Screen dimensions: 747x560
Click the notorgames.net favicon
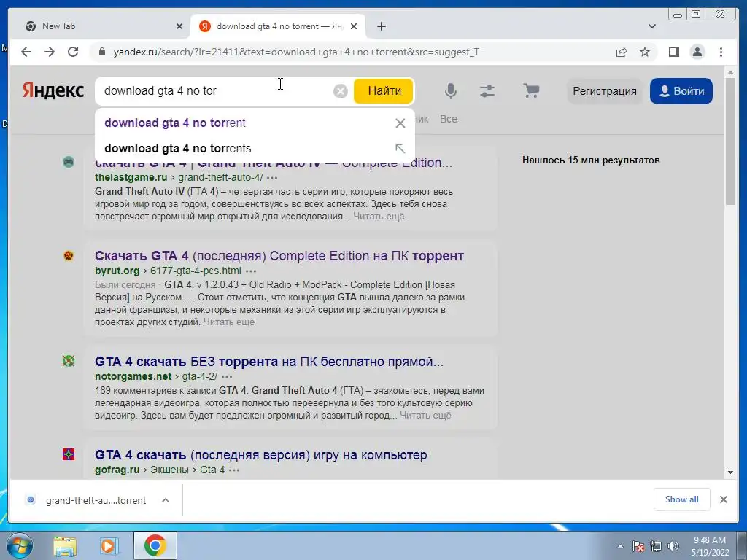pos(69,361)
